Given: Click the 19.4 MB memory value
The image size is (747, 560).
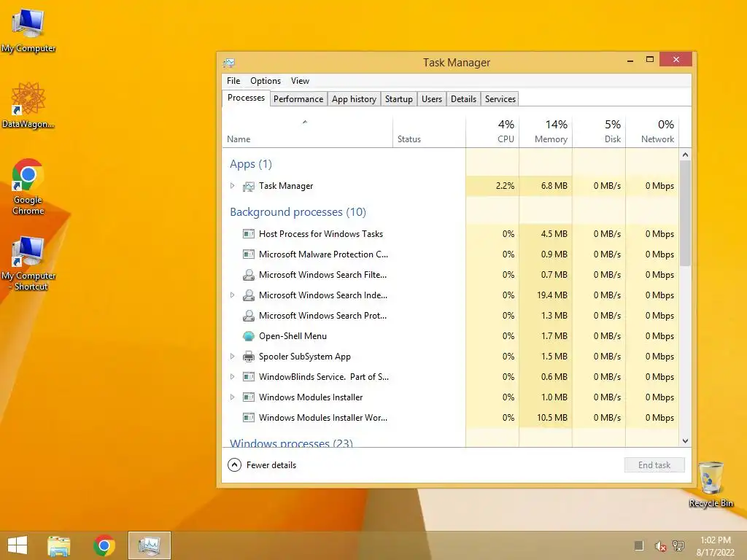Looking at the screenshot, I should (x=551, y=295).
